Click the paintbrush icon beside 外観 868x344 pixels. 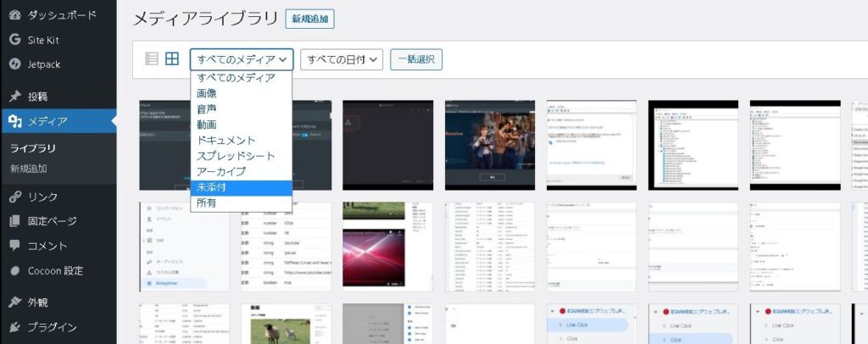(14, 302)
